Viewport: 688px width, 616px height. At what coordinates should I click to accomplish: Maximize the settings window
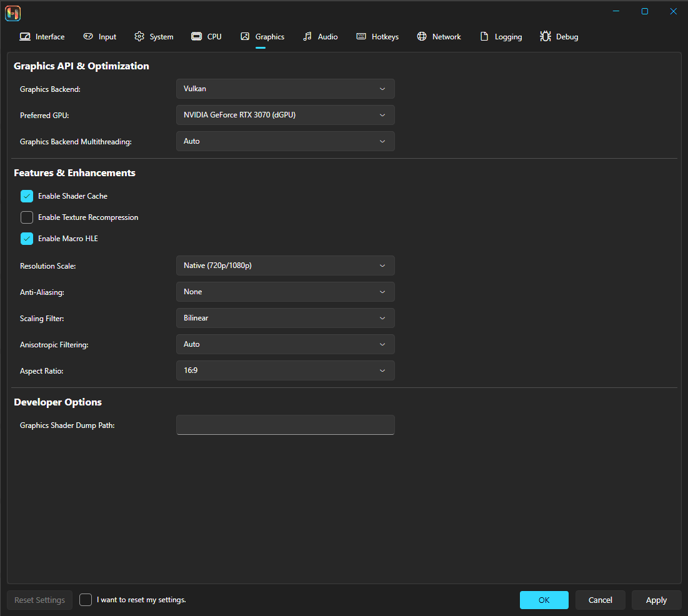click(644, 11)
